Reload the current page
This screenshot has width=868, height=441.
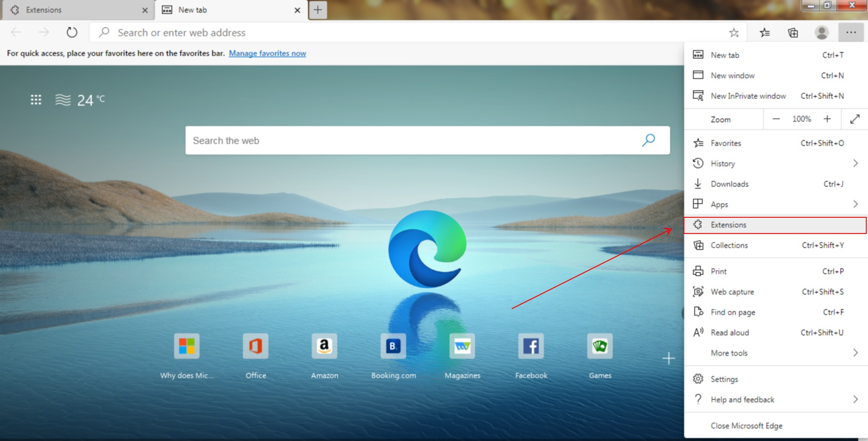coord(71,32)
